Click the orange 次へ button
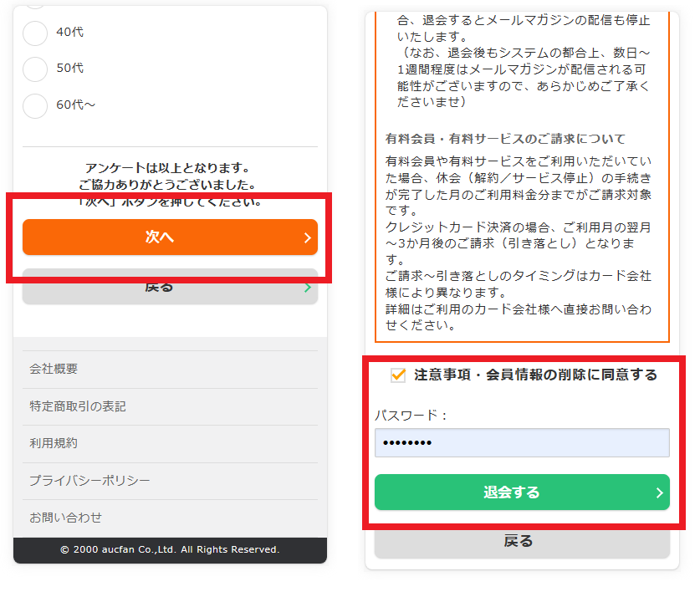Screen dimensions: 700x597 point(170,237)
